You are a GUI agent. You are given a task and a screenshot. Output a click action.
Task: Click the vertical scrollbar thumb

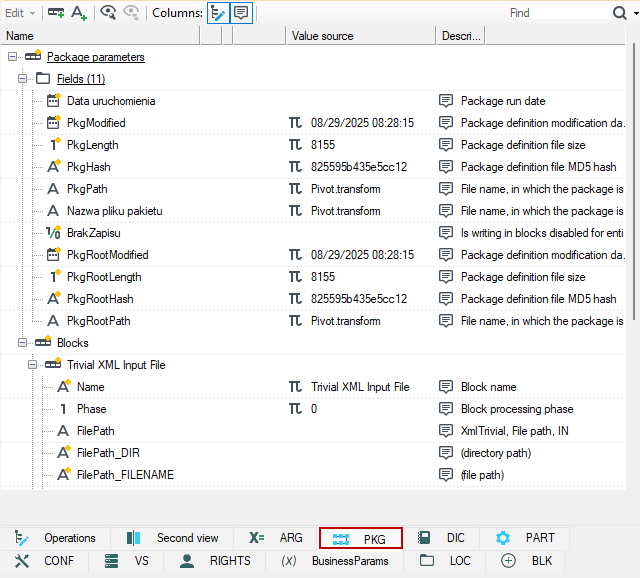coord(634,181)
